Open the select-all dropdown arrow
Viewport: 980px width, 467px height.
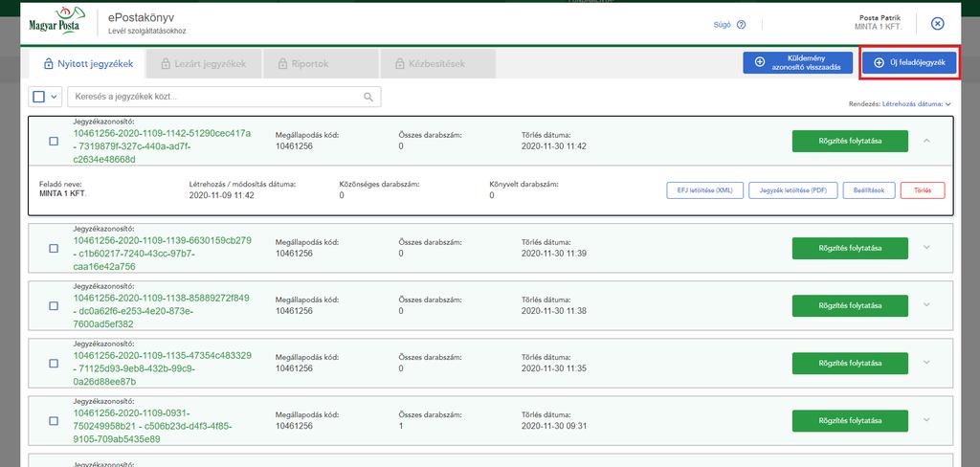(x=54, y=97)
